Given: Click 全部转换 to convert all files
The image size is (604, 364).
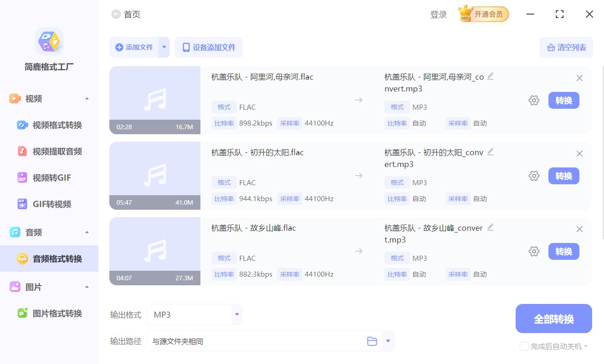Looking at the screenshot, I should pyautogui.click(x=553, y=318).
